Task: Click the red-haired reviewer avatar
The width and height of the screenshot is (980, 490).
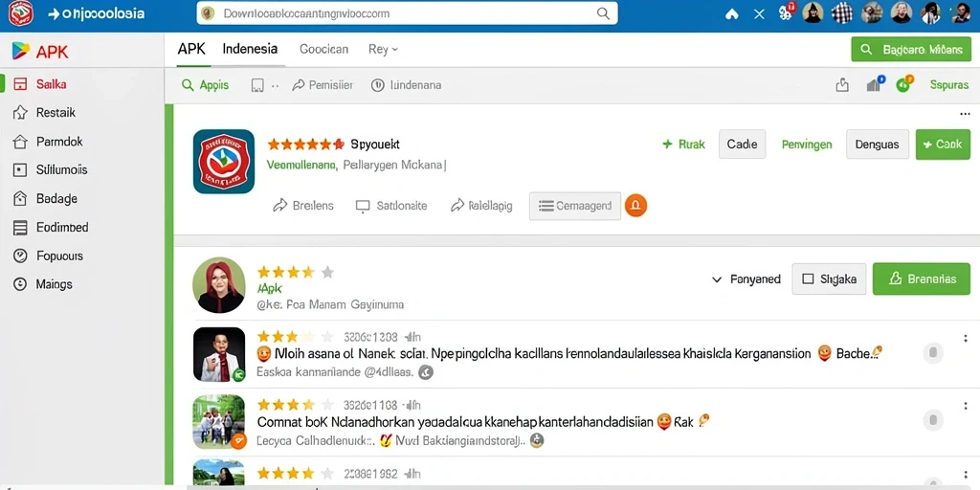Action: tap(219, 285)
